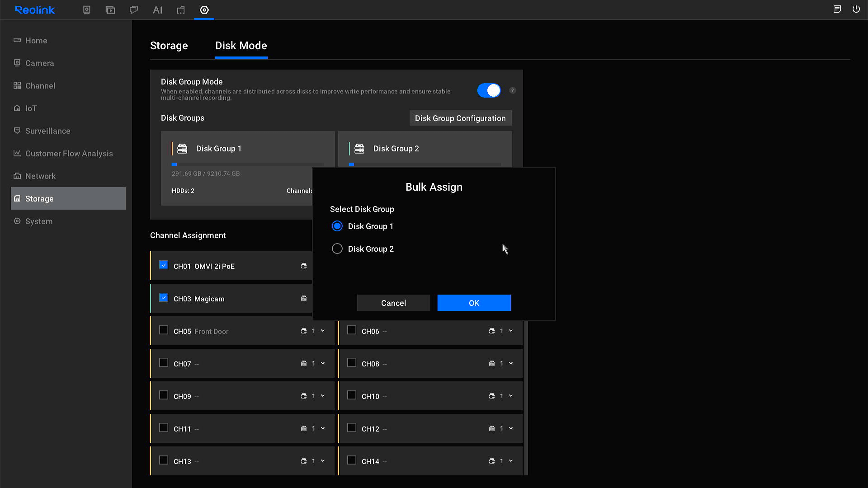Click the disk icon in CH08 row

point(492,364)
